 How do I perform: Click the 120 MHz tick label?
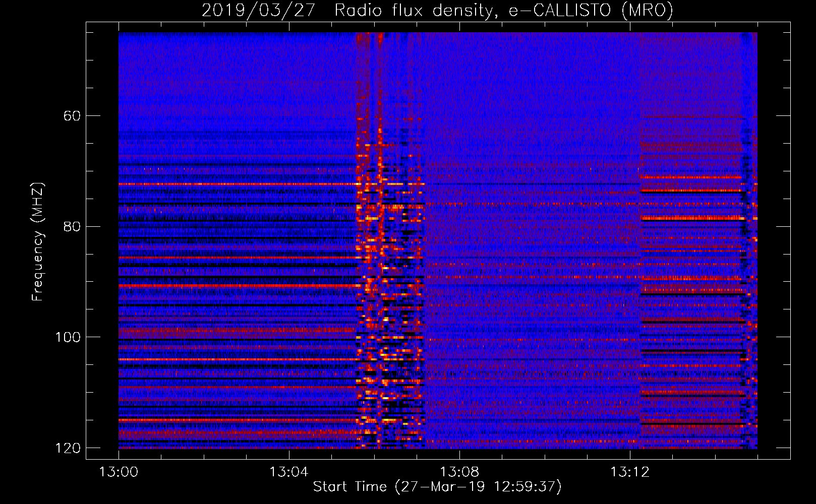[x=68, y=448]
